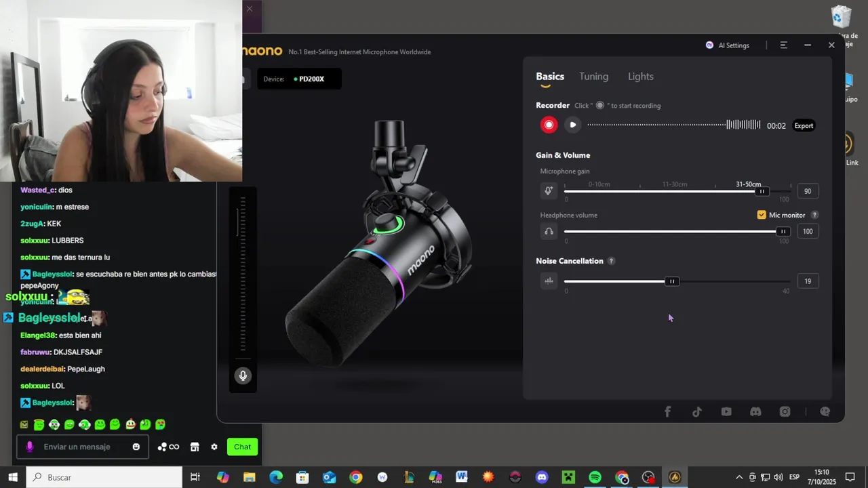Click the taskbar Buscar search box
The image size is (868, 488).
pyautogui.click(x=104, y=477)
